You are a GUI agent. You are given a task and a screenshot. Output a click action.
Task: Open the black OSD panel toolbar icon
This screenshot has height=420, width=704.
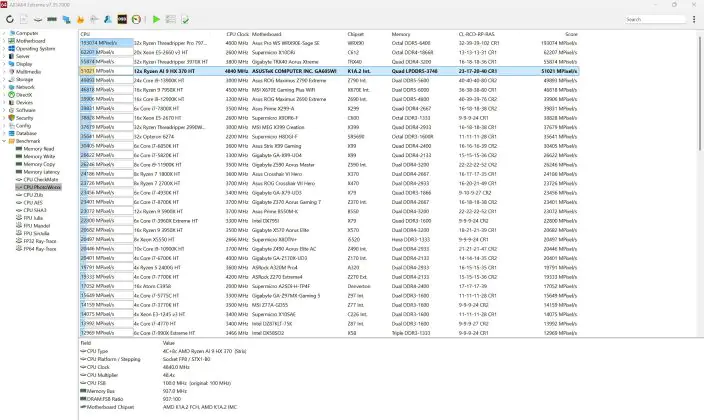pyautogui.click(x=122, y=19)
